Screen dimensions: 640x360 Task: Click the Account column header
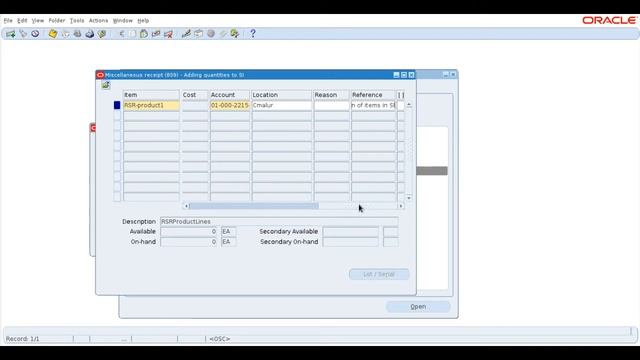[230, 95]
